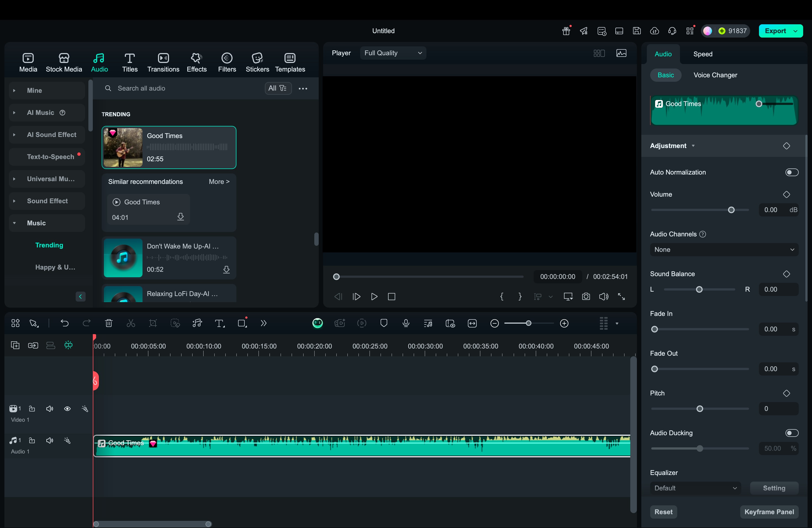Click the Search all audio field
The height and width of the screenshot is (528, 812).
184,88
